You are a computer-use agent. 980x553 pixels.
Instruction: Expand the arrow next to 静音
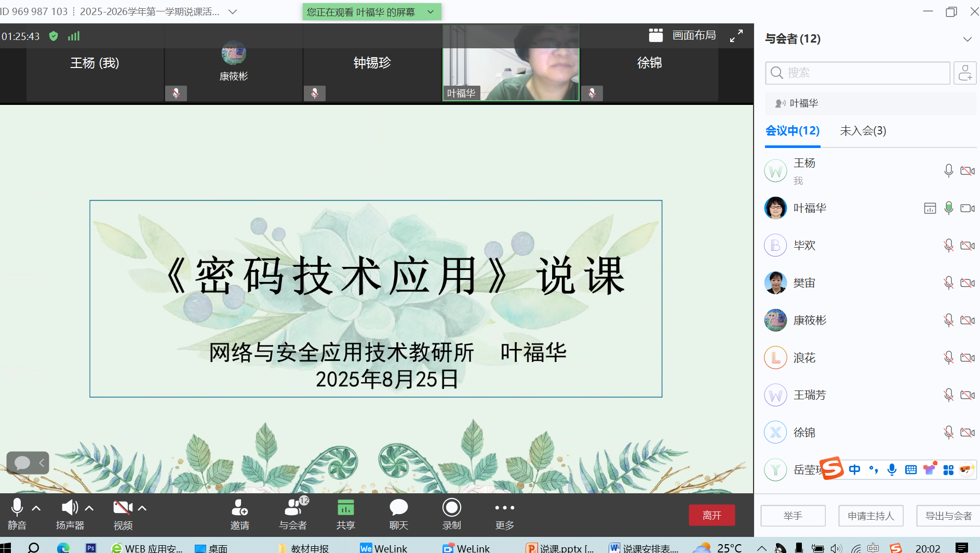point(36,508)
